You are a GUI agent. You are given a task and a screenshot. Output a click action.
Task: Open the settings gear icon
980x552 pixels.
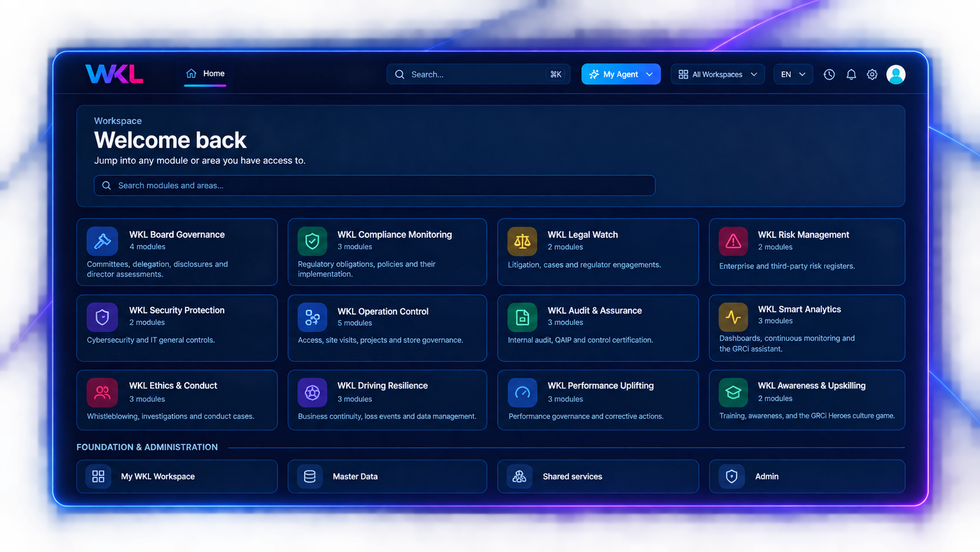pos(872,74)
